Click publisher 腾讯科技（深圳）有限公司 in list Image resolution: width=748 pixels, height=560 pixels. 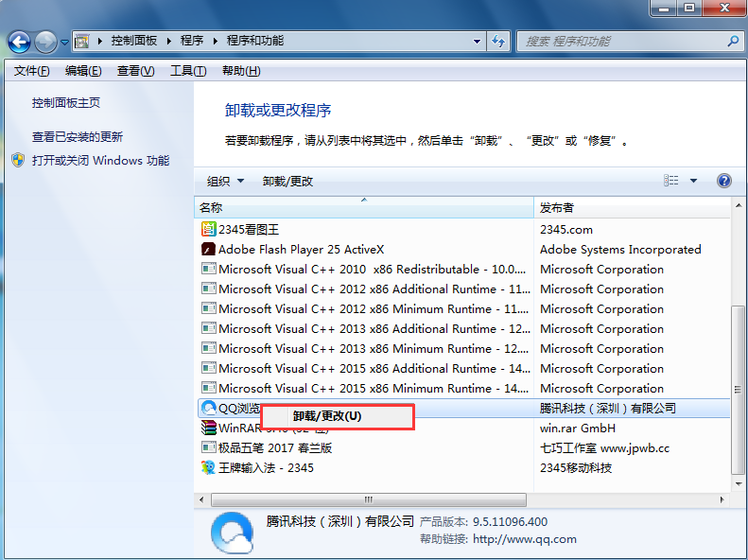[x=608, y=409]
